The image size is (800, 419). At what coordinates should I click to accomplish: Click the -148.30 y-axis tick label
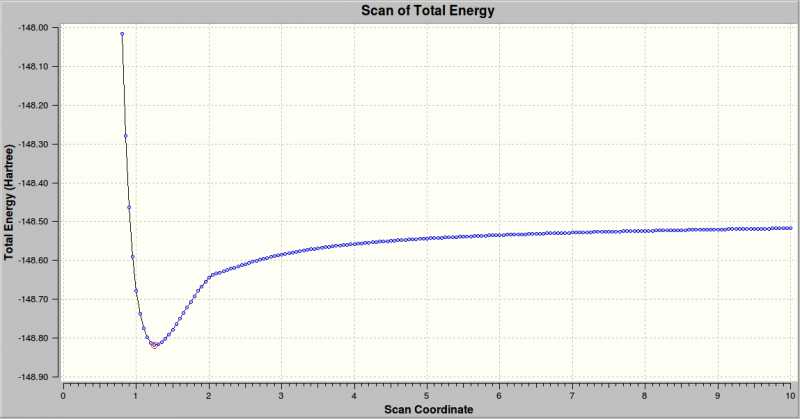(x=33, y=144)
